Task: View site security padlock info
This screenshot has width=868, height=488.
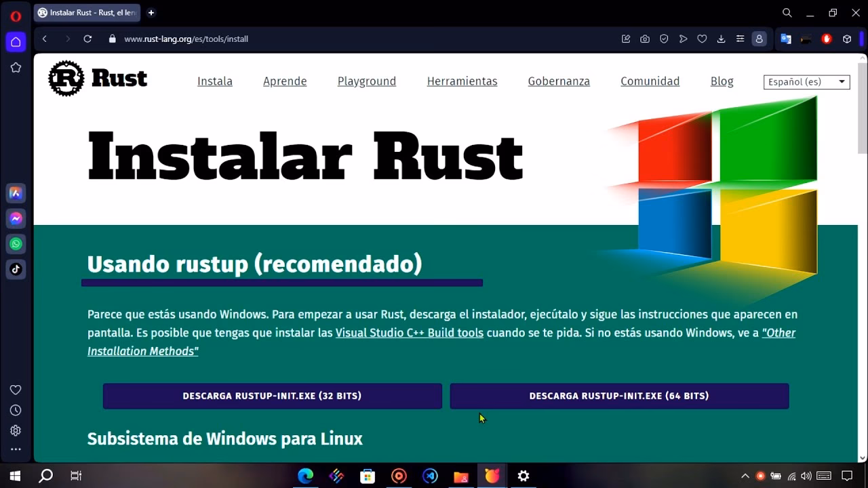Action: click(113, 39)
